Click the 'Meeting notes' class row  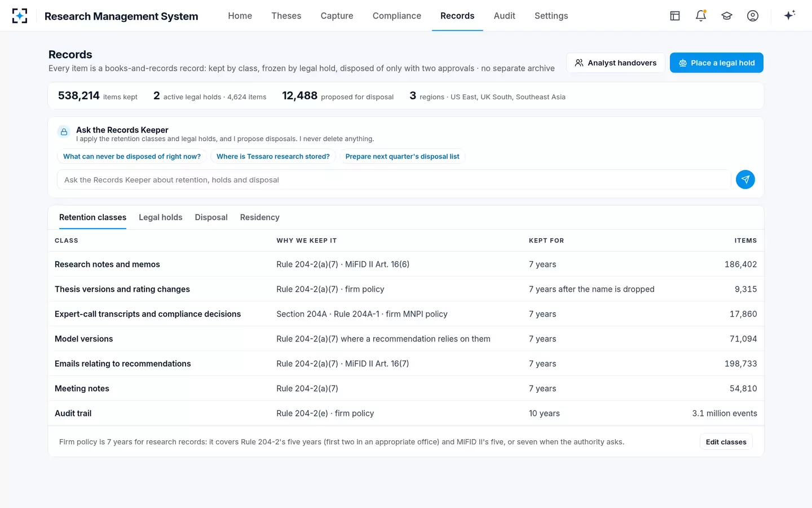pos(406,388)
